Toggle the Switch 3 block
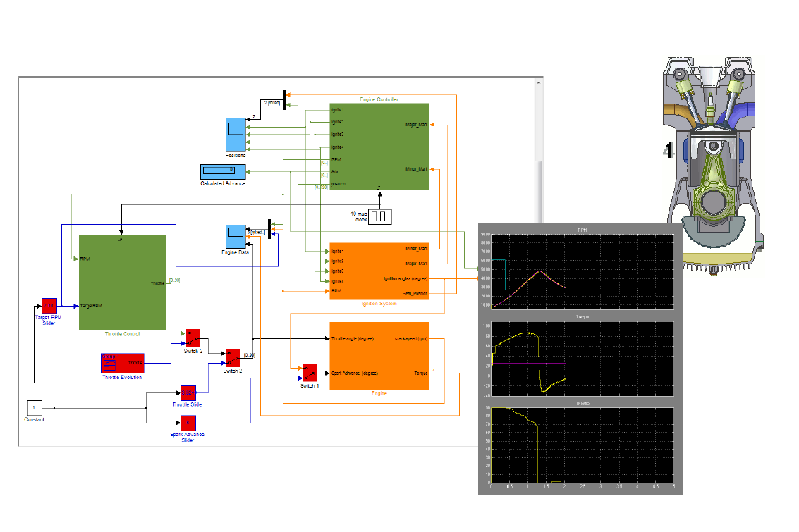Screen dimensions: 799x532 [193, 336]
